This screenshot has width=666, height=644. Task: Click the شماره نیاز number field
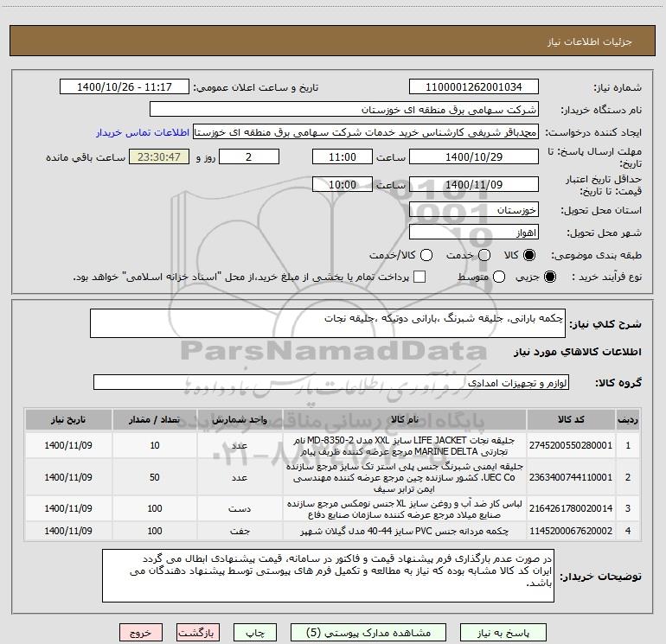pos(473,87)
